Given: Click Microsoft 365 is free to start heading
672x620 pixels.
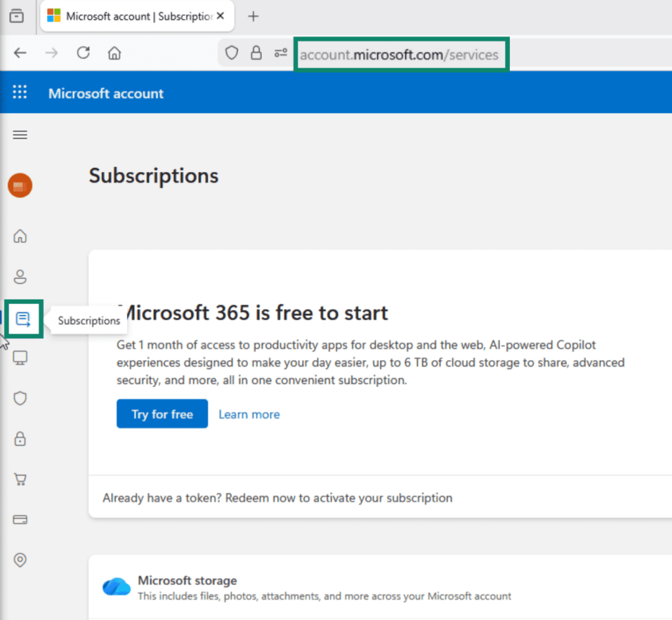Looking at the screenshot, I should 253,313.
